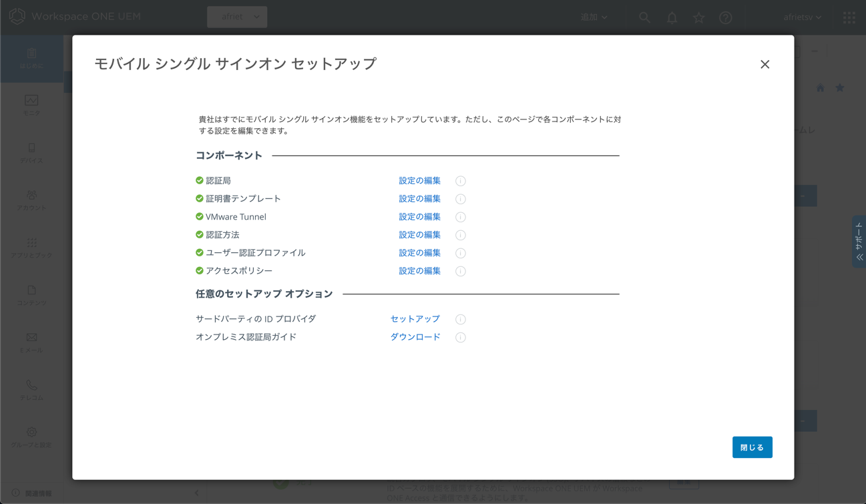
Task: Click green check icon beside ユーザー認証プロファイル
Action: point(199,252)
